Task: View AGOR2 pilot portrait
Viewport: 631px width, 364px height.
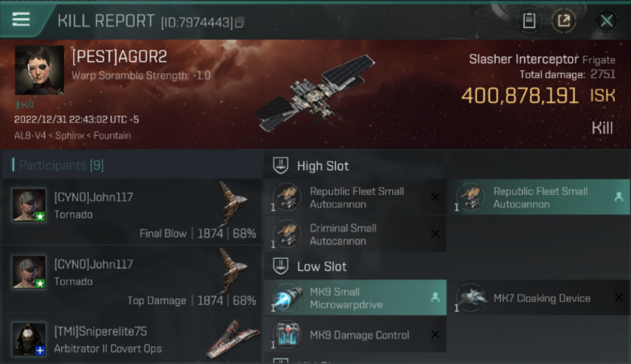Action: coord(39,70)
